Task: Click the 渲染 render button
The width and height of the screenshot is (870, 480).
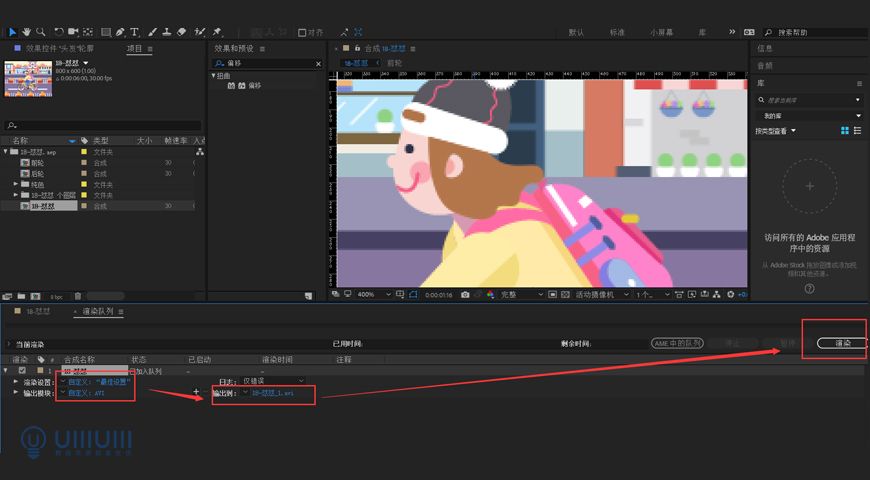Action: [x=842, y=343]
